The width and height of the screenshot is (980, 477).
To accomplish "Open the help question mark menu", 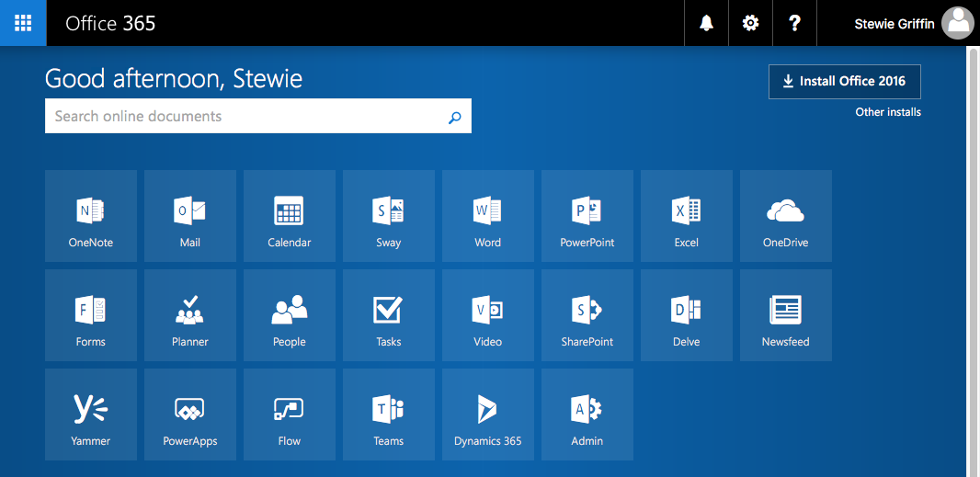I will [795, 23].
